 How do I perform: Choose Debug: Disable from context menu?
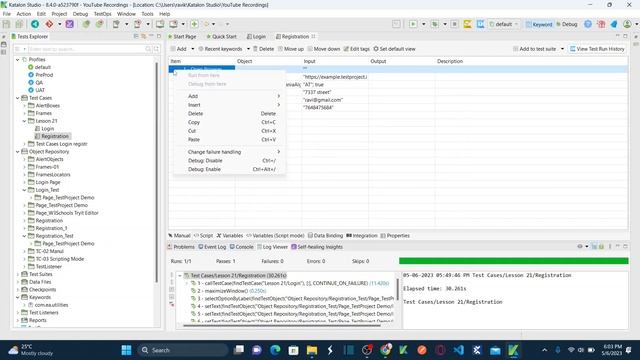(229, 160)
